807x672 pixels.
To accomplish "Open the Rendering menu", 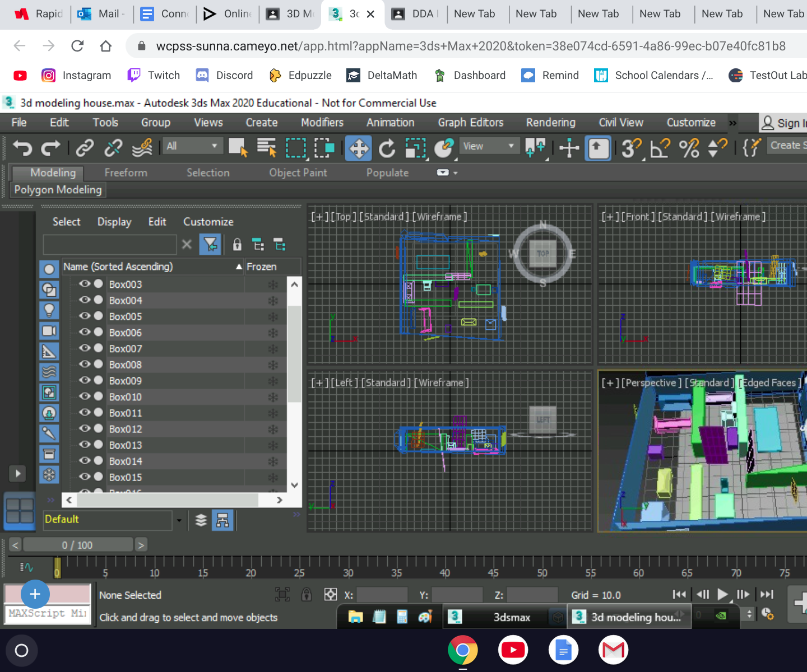I will point(550,122).
